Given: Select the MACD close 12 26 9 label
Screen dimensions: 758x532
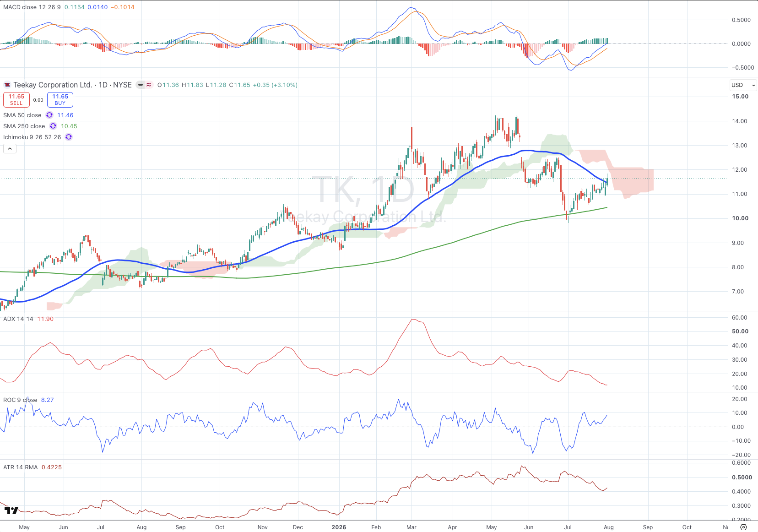Looking at the screenshot, I should 32,7.
